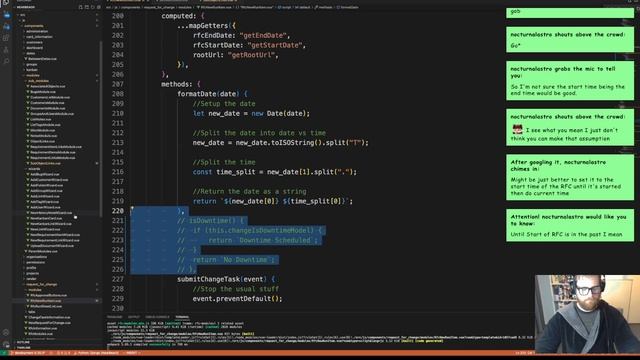This screenshot has height=360, width=640.
Task: Open AddUserWizard.vue in Explorer tree
Action: point(44,207)
